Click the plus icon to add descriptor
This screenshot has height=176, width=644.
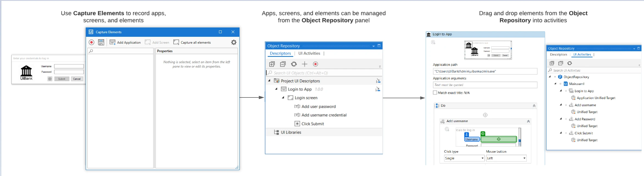click(x=305, y=64)
